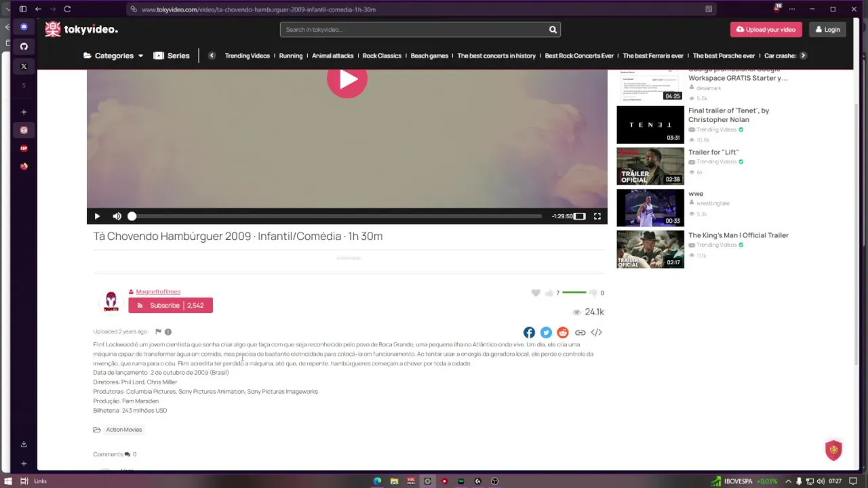Like the video with thumbs-up icon

549,293
